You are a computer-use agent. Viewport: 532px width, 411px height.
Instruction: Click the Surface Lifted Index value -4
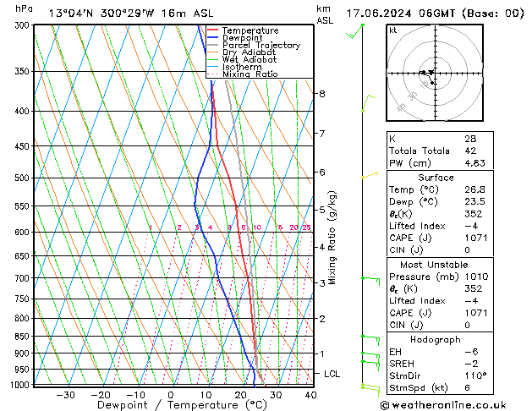[471, 226]
